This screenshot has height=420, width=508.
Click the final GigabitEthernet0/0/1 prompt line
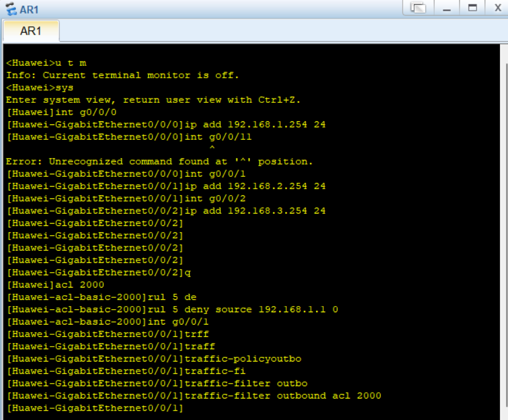tap(95, 408)
